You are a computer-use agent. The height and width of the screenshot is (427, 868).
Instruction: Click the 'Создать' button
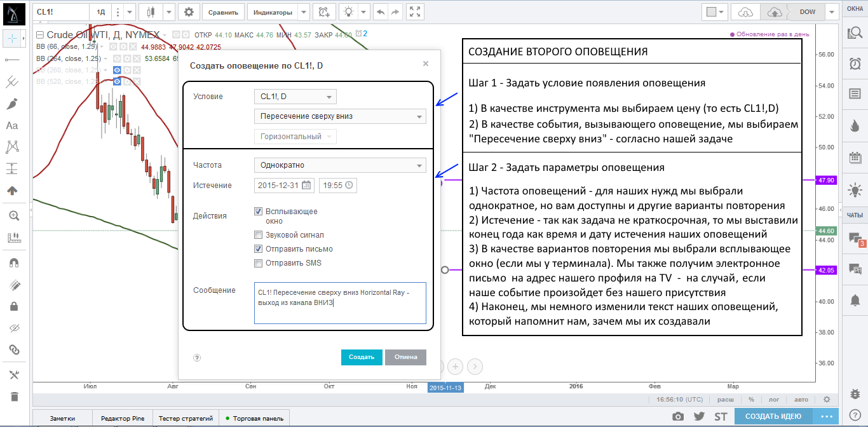point(362,357)
